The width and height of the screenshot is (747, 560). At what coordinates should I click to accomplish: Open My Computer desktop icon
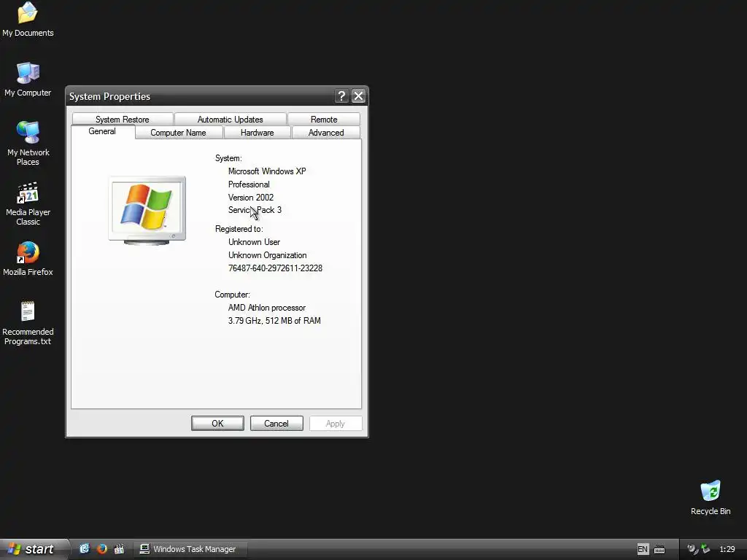(28, 79)
